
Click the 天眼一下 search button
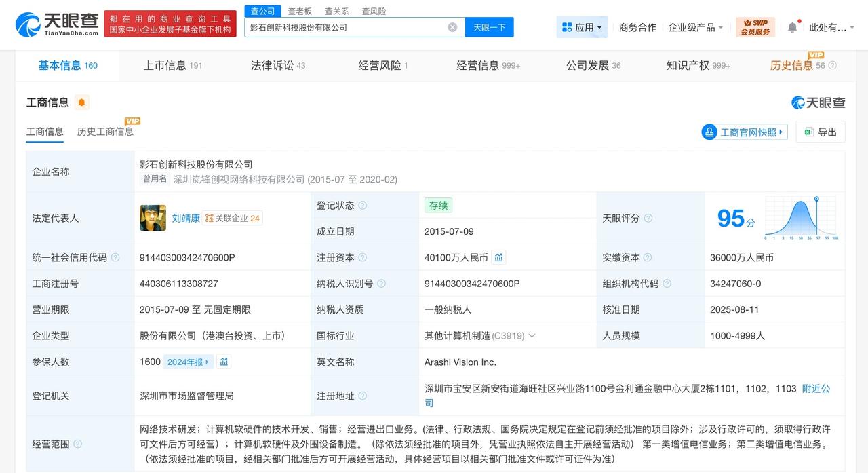488,26
